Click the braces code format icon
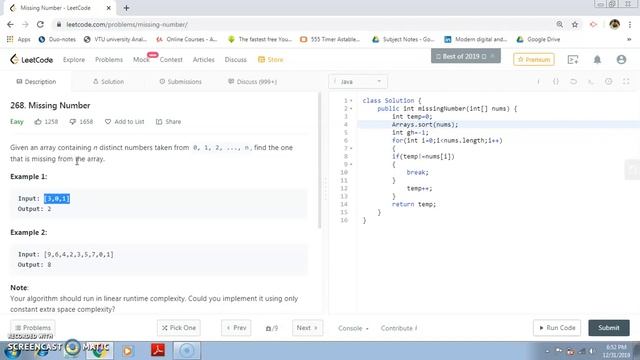 point(556,82)
